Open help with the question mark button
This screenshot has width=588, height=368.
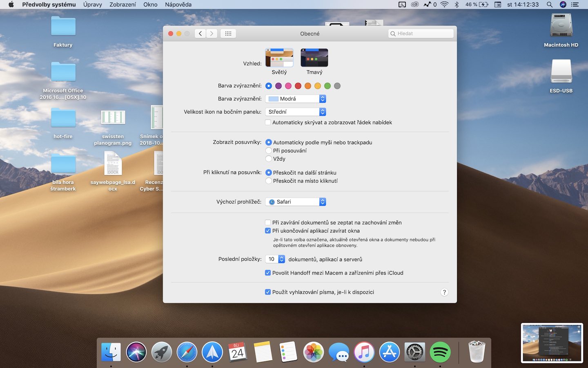coord(444,292)
